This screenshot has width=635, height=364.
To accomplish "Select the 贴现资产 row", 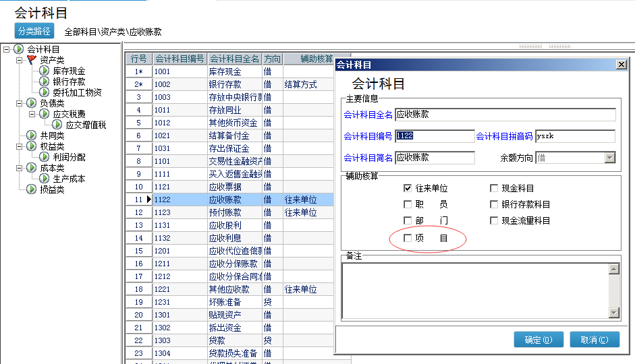I will coord(229,315).
